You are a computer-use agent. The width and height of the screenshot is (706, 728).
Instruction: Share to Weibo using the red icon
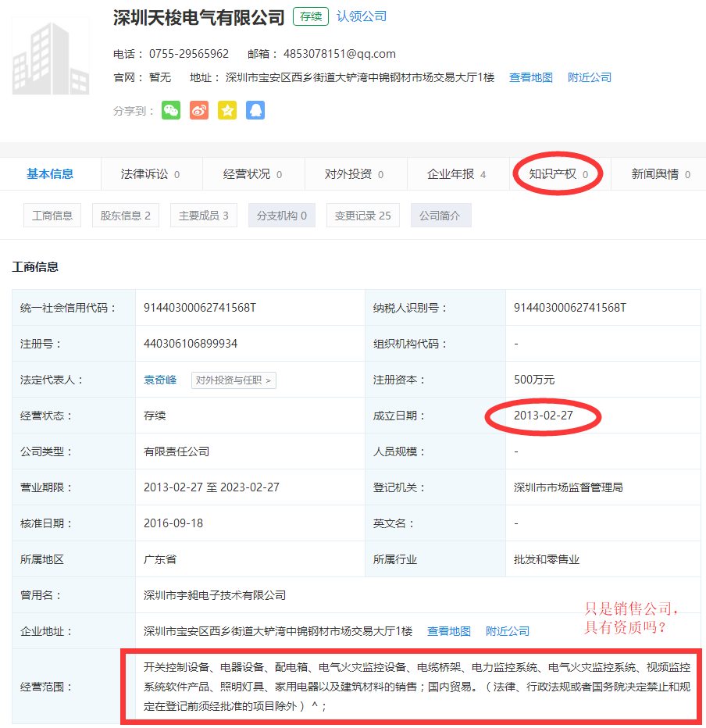coord(199,110)
